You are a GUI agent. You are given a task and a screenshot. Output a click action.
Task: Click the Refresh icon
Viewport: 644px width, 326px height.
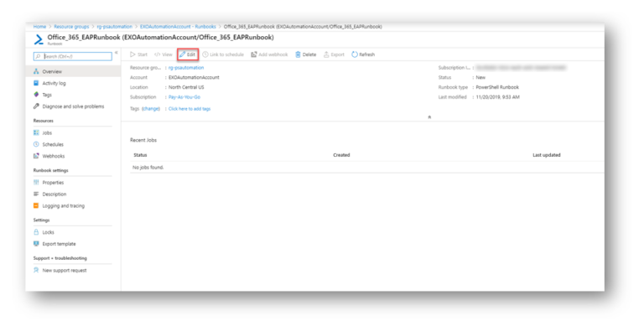[x=355, y=54]
